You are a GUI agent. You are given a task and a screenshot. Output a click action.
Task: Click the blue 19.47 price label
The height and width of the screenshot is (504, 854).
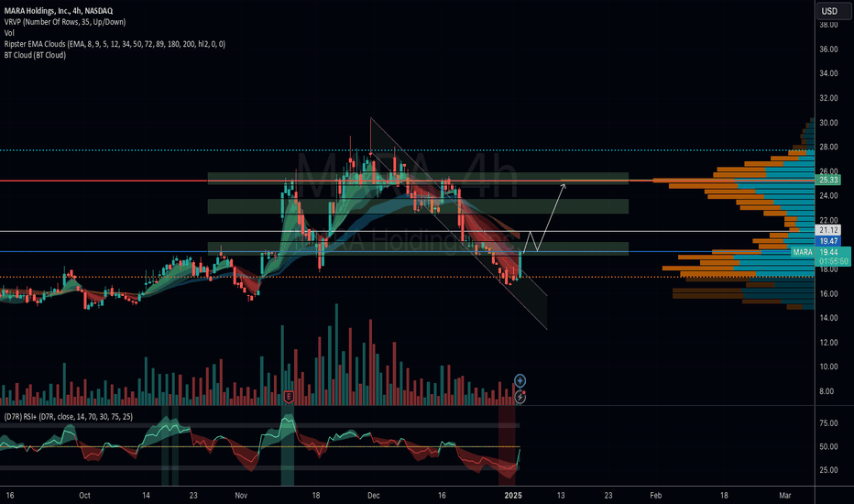pos(828,241)
